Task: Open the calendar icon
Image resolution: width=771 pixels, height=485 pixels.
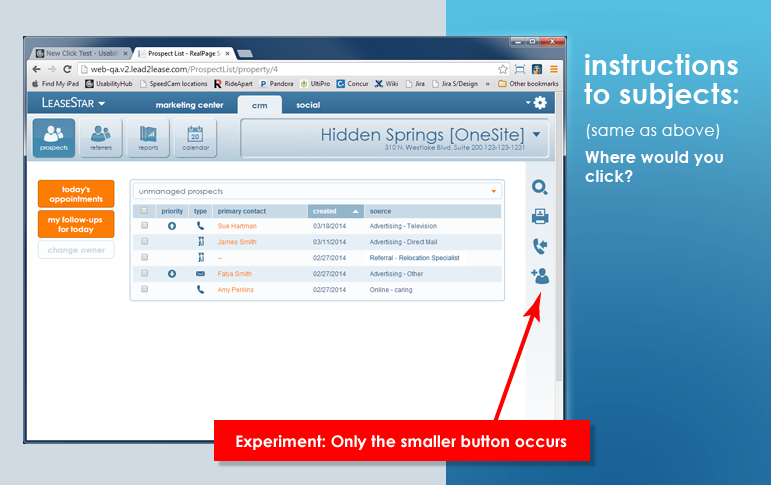Action: tap(195, 138)
